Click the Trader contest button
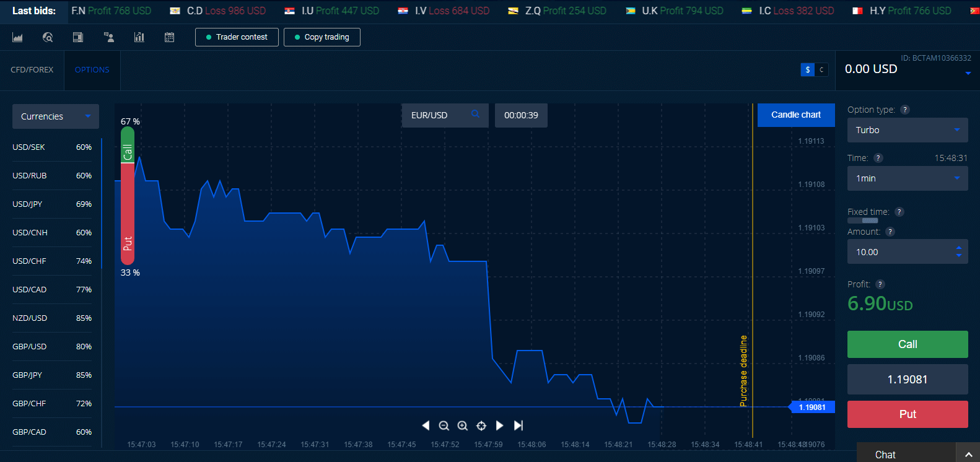The height and width of the screenshot is (462, 980). click(x=237, y=37)
